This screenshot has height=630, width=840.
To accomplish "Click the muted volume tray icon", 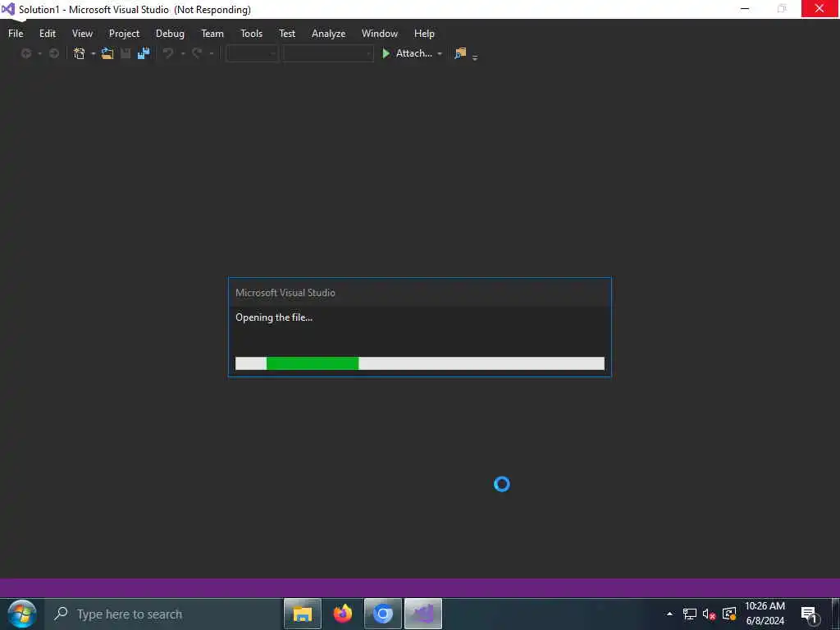I will (710, 614).
